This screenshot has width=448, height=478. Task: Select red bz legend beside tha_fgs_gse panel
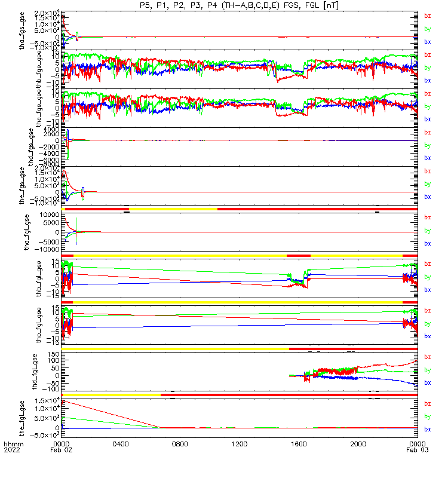click(x=427, y=16)
